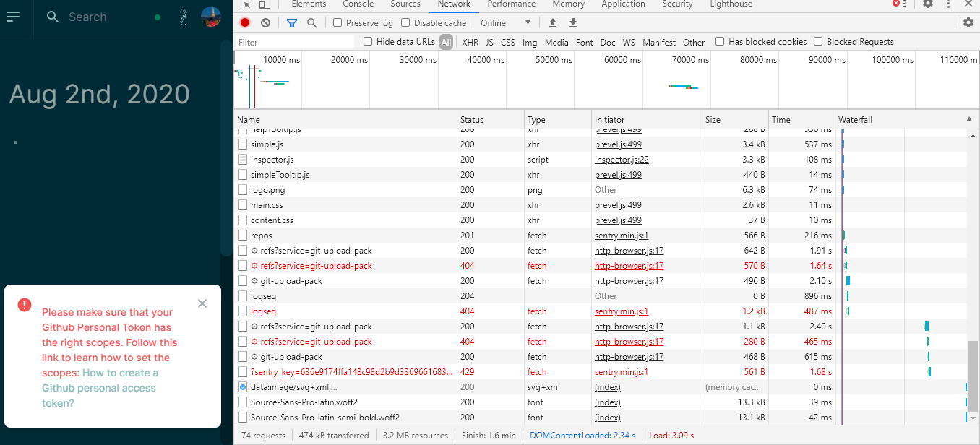Open sentry.min.js:1 initiator for repos
Viewport: 980px width, 445px height.
[622, 236]
